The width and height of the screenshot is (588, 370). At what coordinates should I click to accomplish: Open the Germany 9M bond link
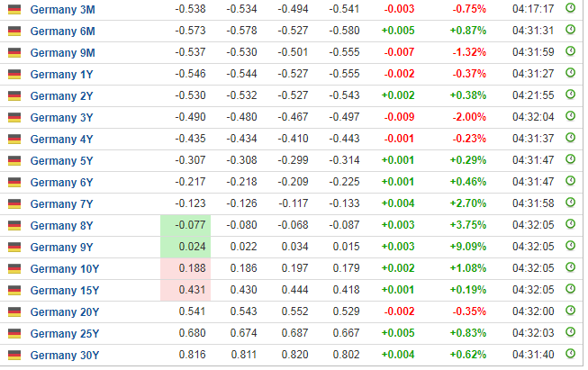click(x=63, y=53)
